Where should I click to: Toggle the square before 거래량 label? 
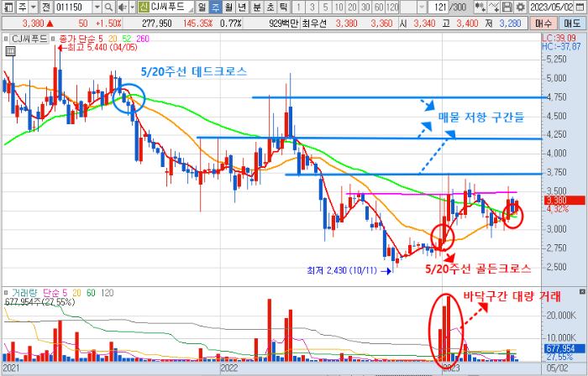[x=6, y=293]
